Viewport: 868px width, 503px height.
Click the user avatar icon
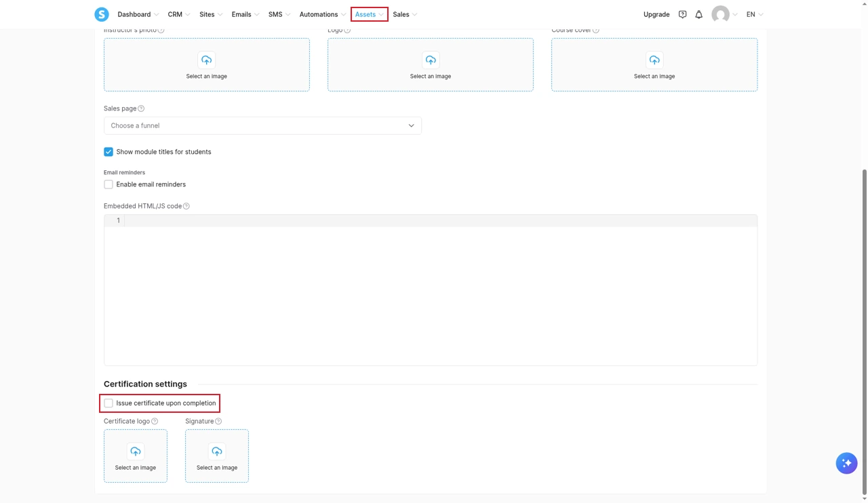point(720,14)
